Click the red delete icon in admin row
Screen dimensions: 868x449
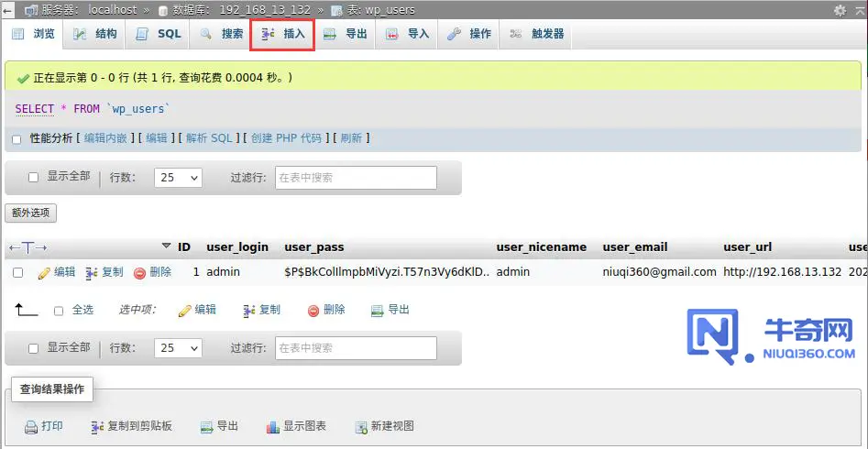pos(140,273)
